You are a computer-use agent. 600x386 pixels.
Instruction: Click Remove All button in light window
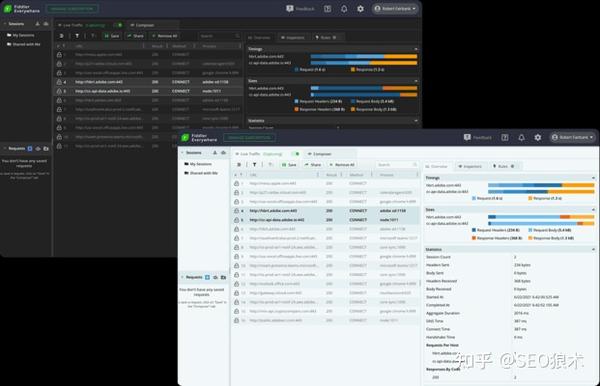tap(342, 164)
